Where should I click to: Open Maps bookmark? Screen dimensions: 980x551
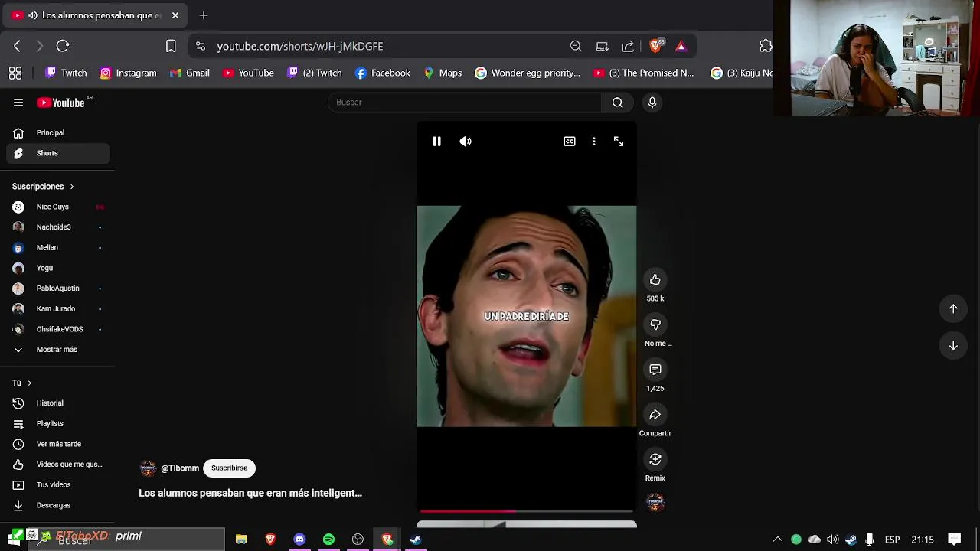tap(443, 73)
